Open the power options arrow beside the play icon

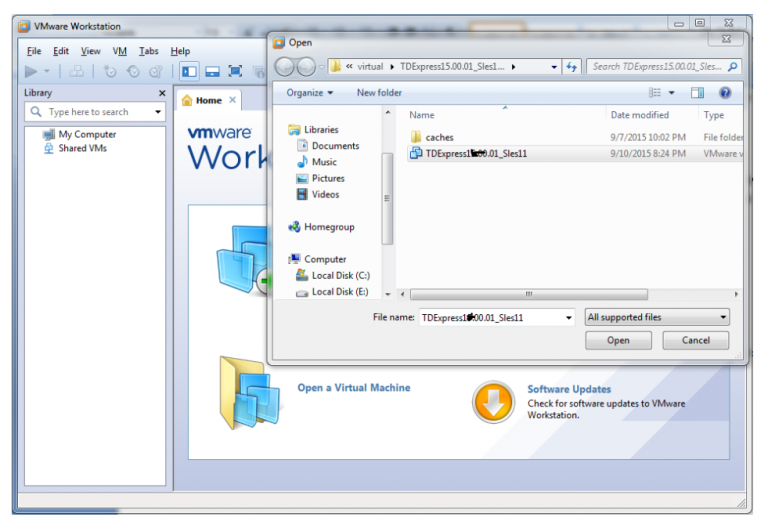click(x=47, y=72)
